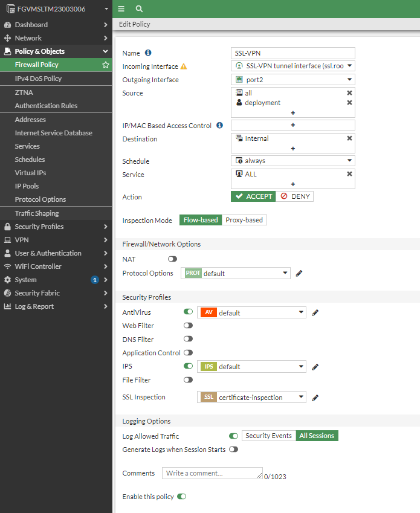
Task: Go to Virtual IPs in sidebar
Action: [x=30, y=173]
